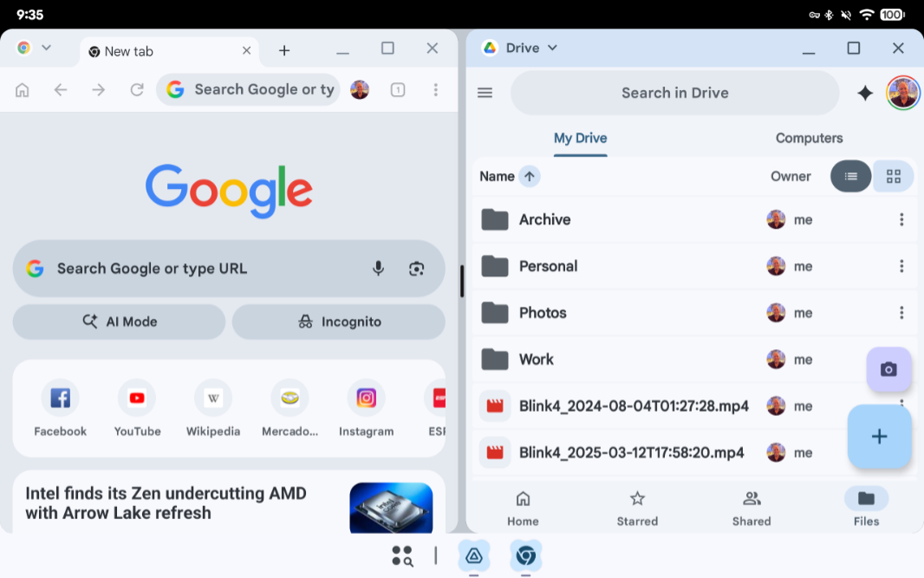Switch to Drive app in taskbar
The width and height of the screenshot is (924, 578).
click(474, 555)
